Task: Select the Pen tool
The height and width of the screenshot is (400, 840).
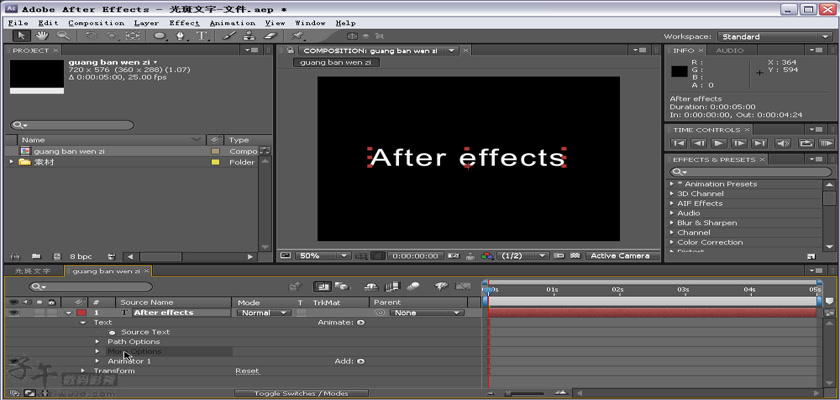Action: [x=181, y=36]
